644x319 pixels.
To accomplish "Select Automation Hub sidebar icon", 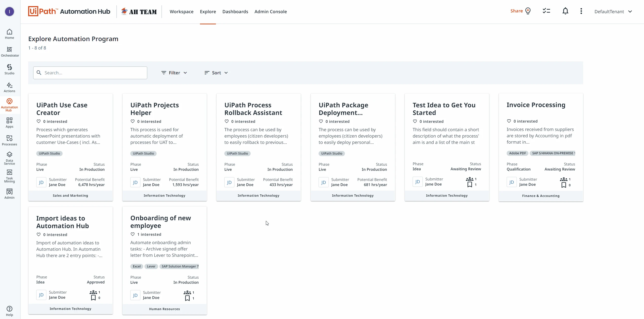I will pyautogui.click(x=9, y=105).
